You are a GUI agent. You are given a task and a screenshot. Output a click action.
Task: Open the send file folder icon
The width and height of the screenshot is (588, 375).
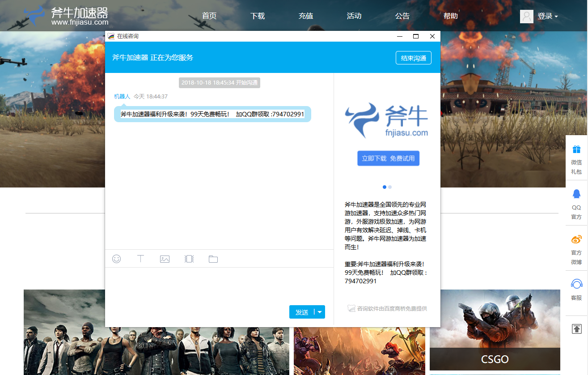pos(213,259)
